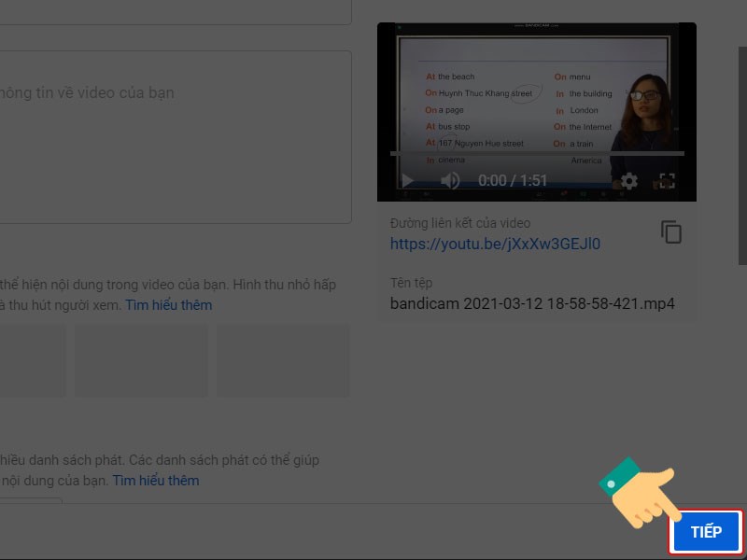Open Tìm hiểu thêm link about playlists
The height and width of the screenshot is (560, 747).
[156, 481]
